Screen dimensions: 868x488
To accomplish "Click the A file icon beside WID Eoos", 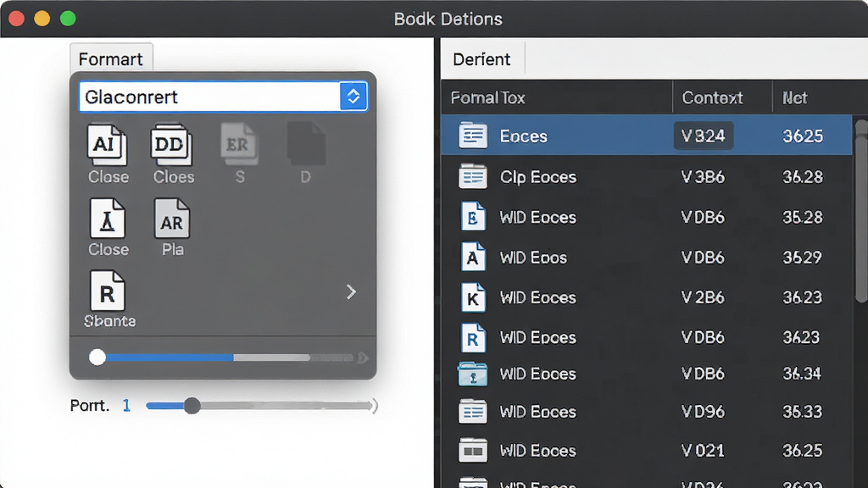I will [473, 257].
